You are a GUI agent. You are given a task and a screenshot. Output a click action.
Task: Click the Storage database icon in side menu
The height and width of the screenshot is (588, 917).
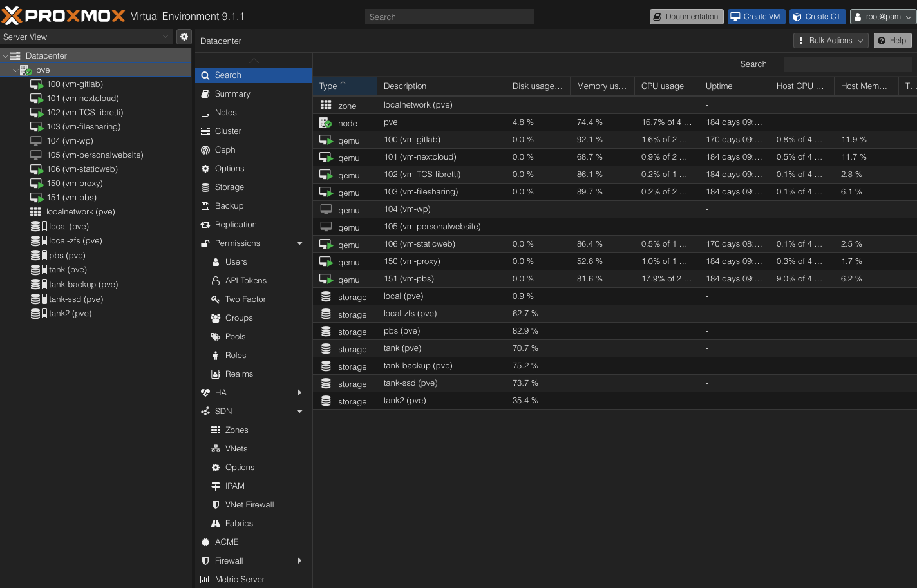[x=205, y=187]
